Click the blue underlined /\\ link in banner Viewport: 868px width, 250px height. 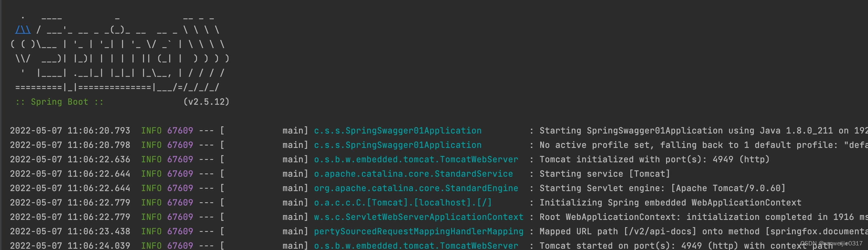click(x=23, y=29)
